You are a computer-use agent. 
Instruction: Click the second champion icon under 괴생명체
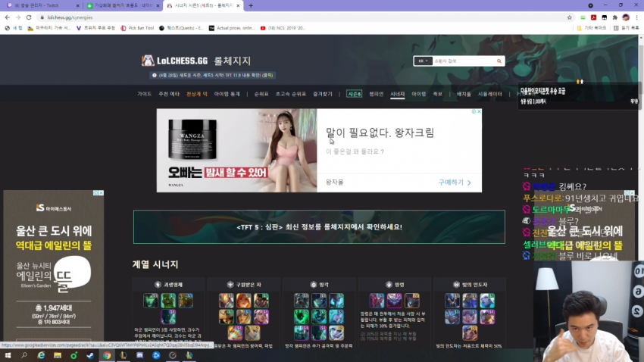pos(168,301)
